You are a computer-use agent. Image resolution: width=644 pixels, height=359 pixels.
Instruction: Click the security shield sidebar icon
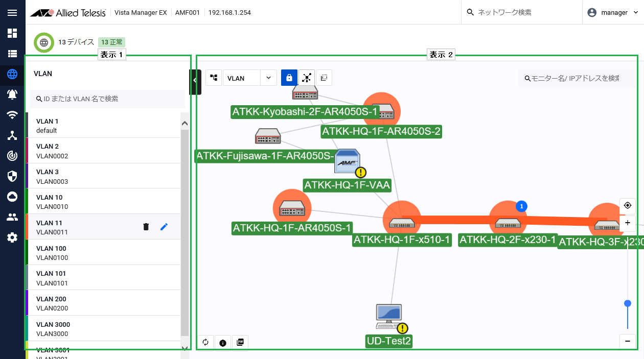(x=12, y=176)
